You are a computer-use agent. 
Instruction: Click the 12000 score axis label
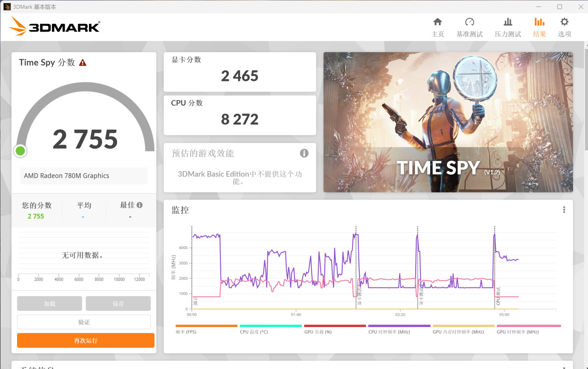tap(139, 279)
